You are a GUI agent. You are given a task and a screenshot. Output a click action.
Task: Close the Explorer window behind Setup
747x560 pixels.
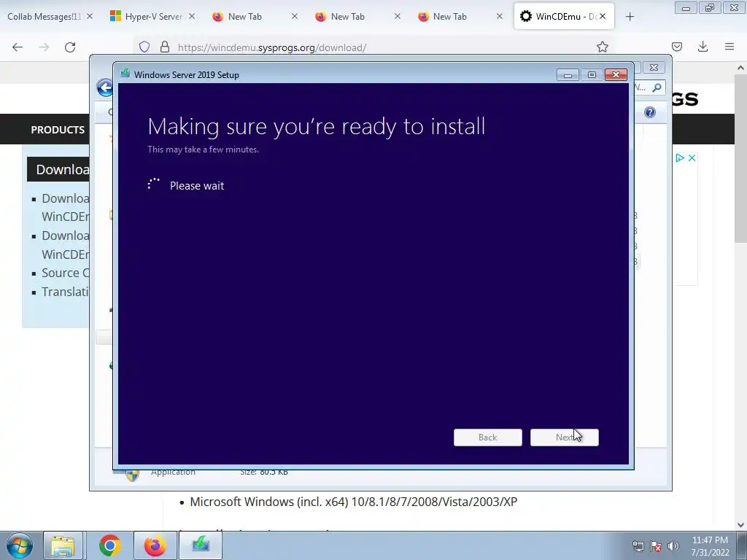pyautogui.click(x=654, y=68)
